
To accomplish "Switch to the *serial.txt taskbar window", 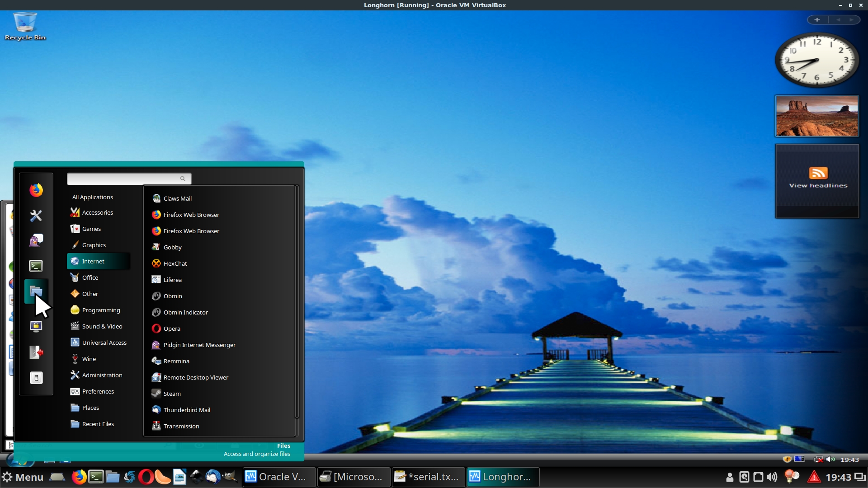I will [428, 477].
